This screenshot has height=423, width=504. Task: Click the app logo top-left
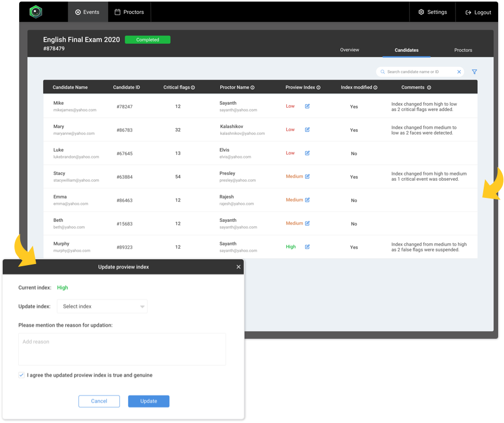tap(36, 11)
